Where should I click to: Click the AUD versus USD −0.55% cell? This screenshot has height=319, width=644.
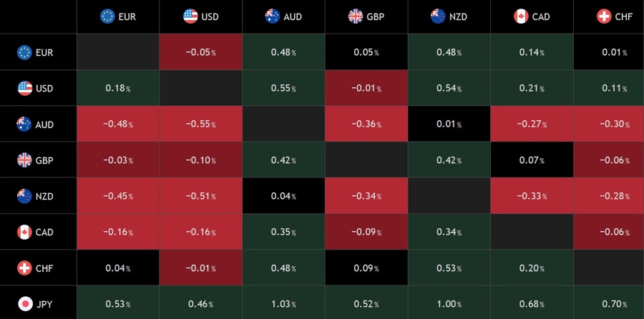pyautogui.click(x=201, y=124)
